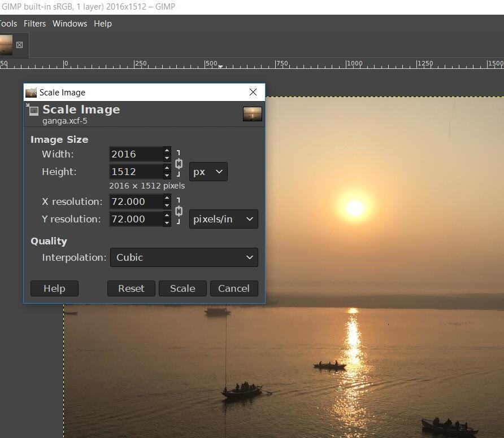Click the Help button in the dialog
The width and height of the screenshot is (504, 438).
[54, 288]
